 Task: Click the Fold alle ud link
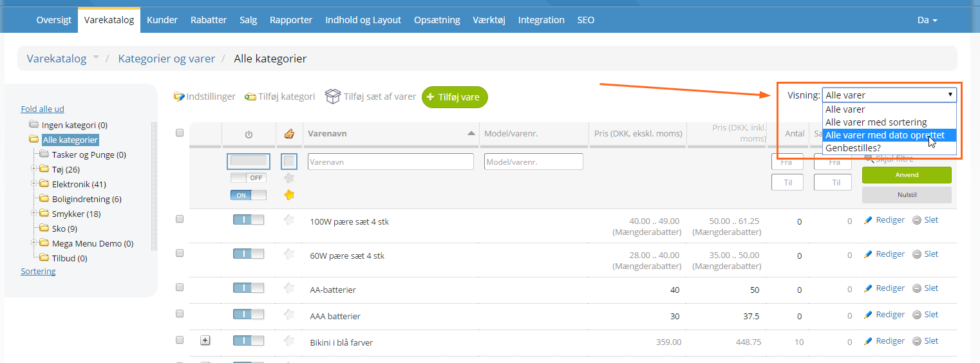42,109
